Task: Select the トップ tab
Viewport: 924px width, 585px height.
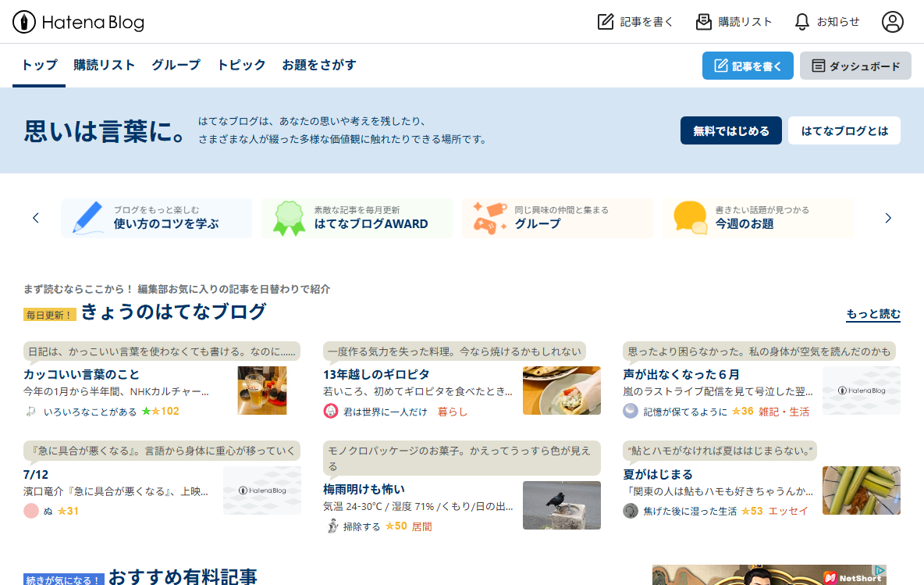Action: [39, 65]
